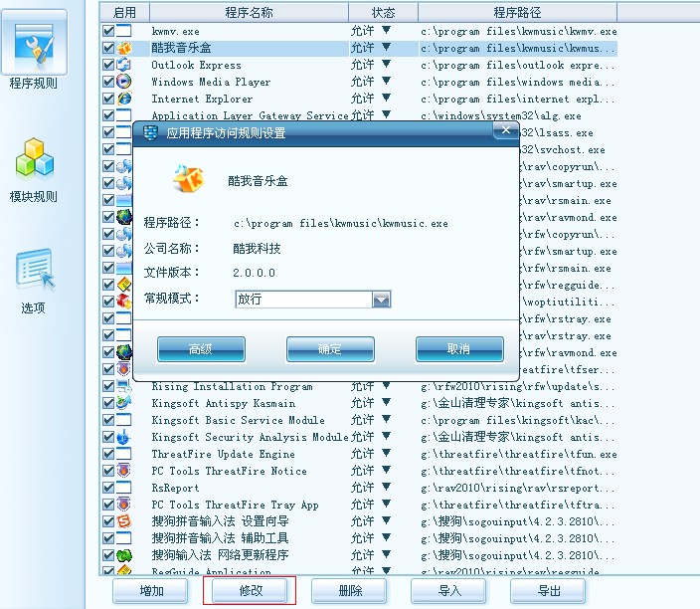Open the status dropdown for Kingsoft Antispy Kasmain
The height and width of the screenshot is (609, 700).
(x=387, y=402)
